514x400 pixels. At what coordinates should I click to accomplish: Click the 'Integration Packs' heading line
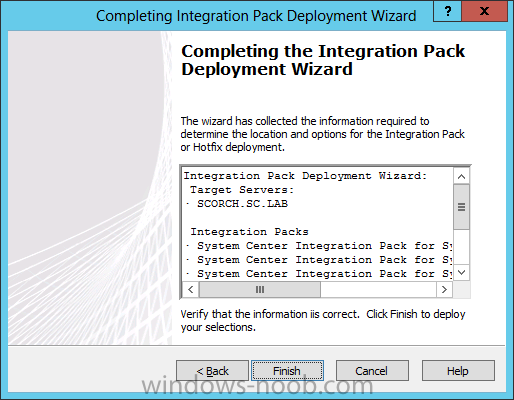250,232
